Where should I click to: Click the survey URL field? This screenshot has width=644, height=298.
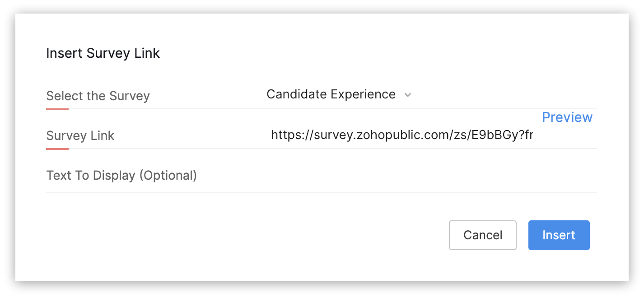[401, 135]
